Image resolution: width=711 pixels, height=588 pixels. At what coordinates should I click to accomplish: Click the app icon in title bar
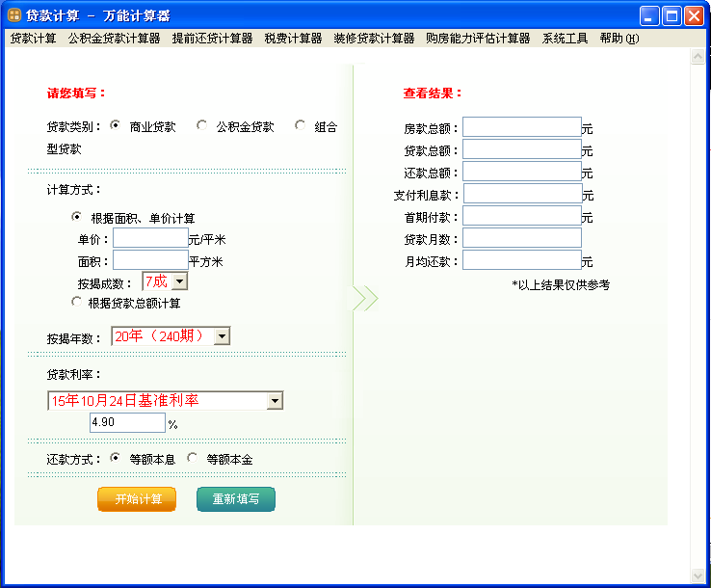click(14, 14)
